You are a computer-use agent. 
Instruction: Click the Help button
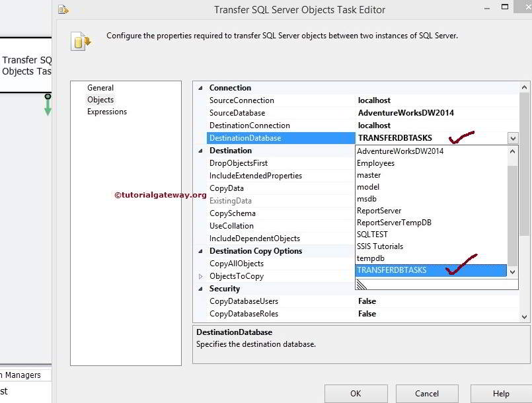(501, 394)
